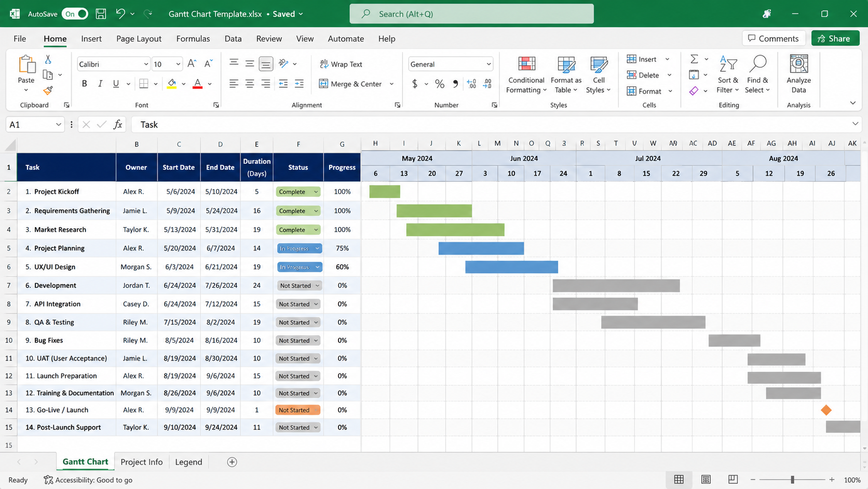The height and width of the screenshot is (489, 868).
Task: Click the Increase Indent icon
Action: tap(299, 84)
